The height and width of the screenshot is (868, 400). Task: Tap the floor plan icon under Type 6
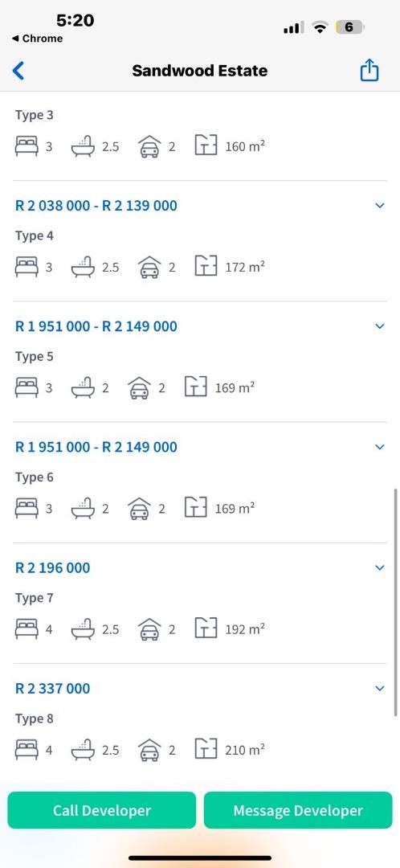pos(195,509)
